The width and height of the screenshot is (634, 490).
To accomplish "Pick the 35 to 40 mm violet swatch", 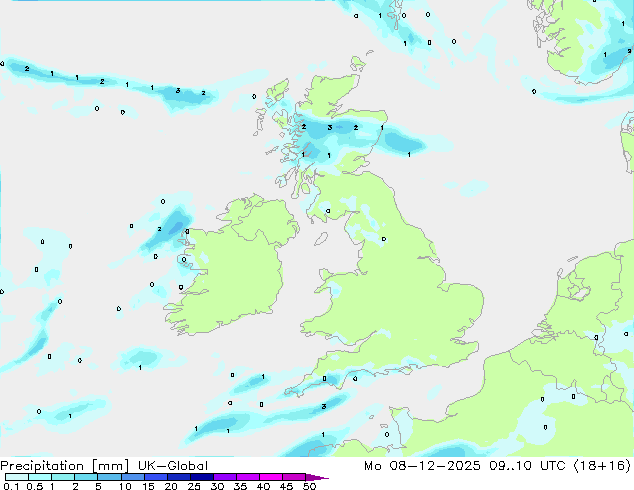I will (248, 477).
